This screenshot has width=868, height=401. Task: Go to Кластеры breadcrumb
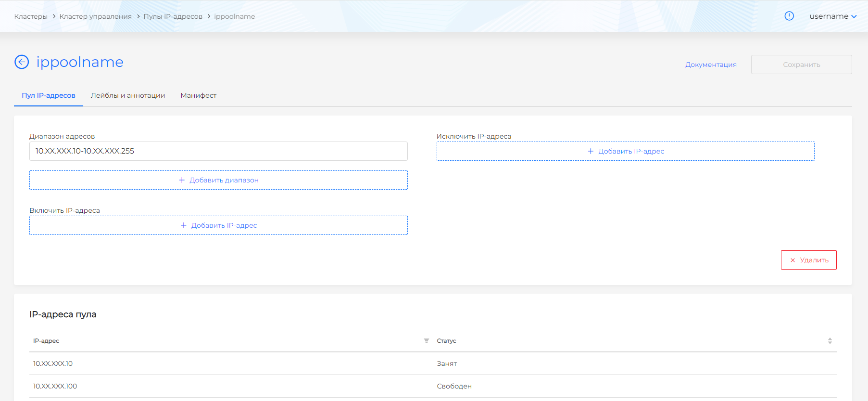click(x=31, y=16)
